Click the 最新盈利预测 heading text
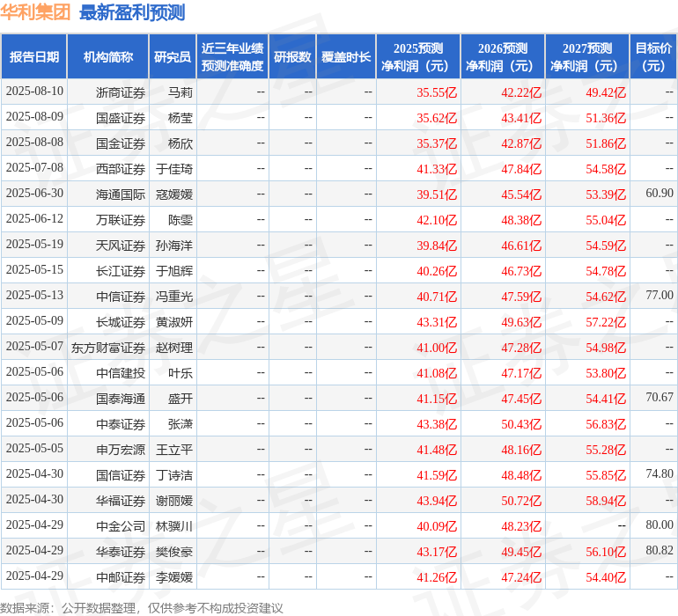Viewport: 678px width, 616px height. click(132, 12)
